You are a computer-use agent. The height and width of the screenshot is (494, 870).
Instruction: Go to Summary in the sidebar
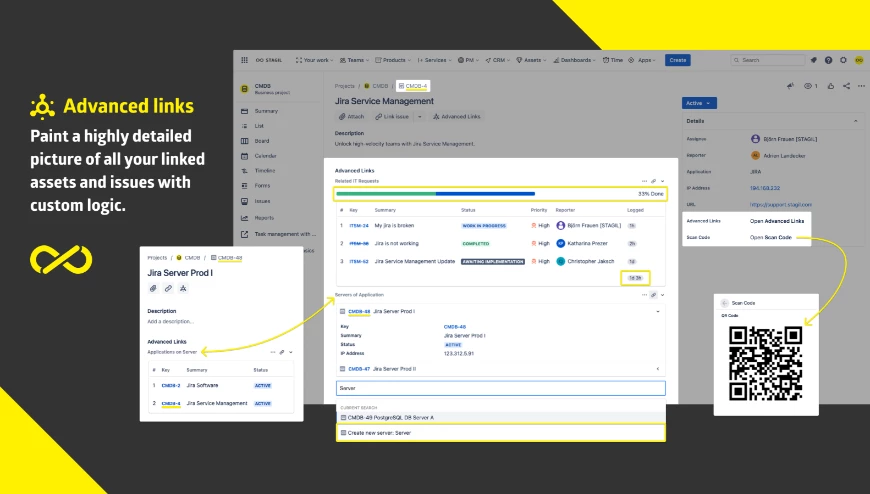click(266, 111)
